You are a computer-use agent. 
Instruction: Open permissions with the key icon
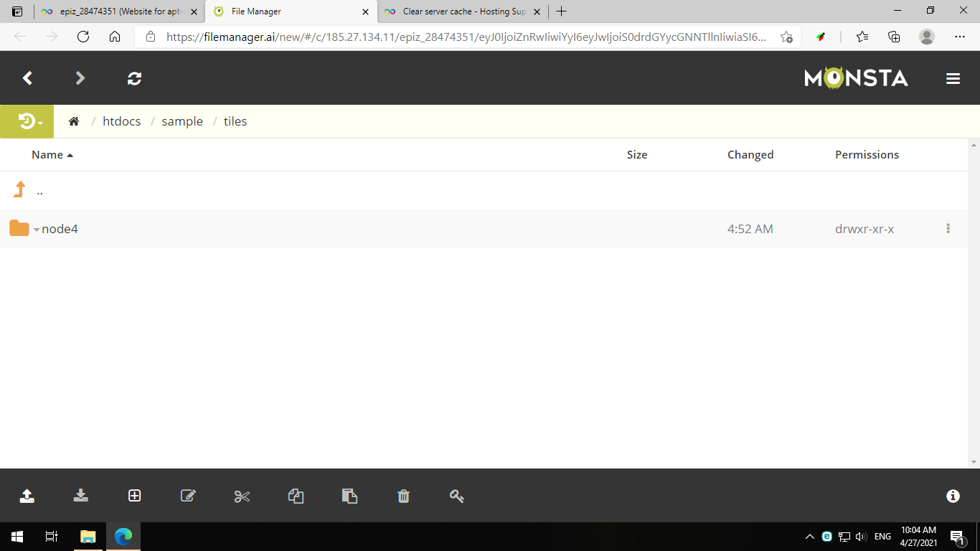pos(457,496)
